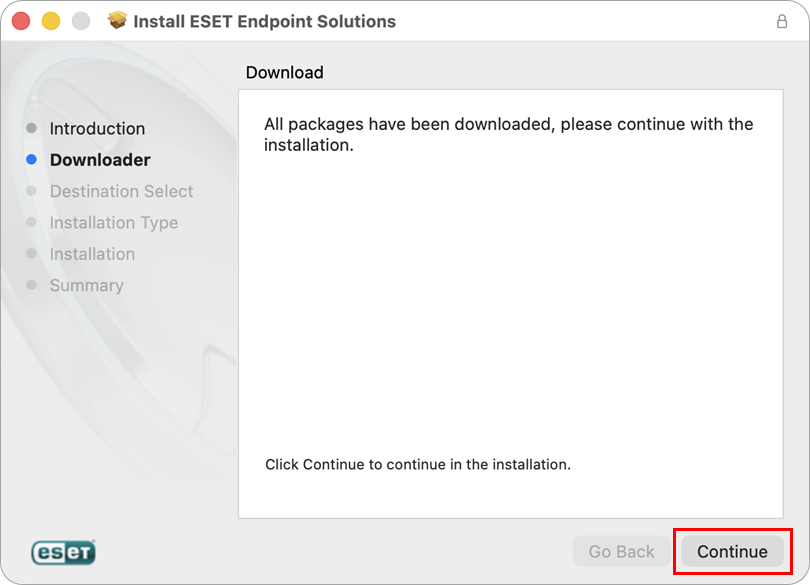Select the Installation Type step
810x585 pixels.
113,222
